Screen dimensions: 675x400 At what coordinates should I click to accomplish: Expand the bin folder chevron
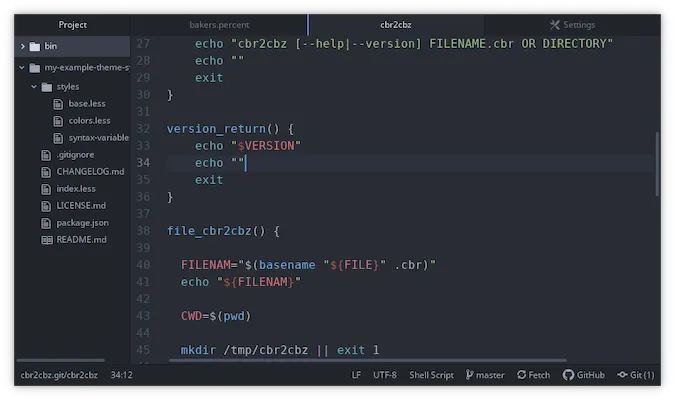pos(22,46)
